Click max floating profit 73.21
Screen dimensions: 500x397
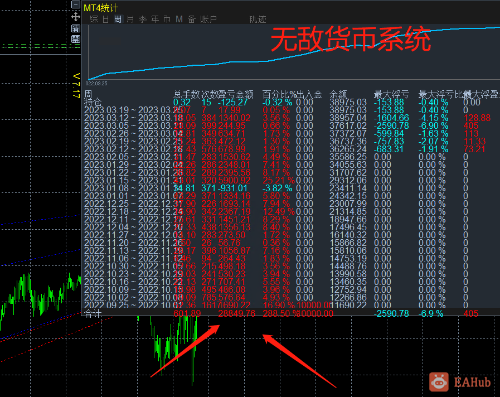474,149
